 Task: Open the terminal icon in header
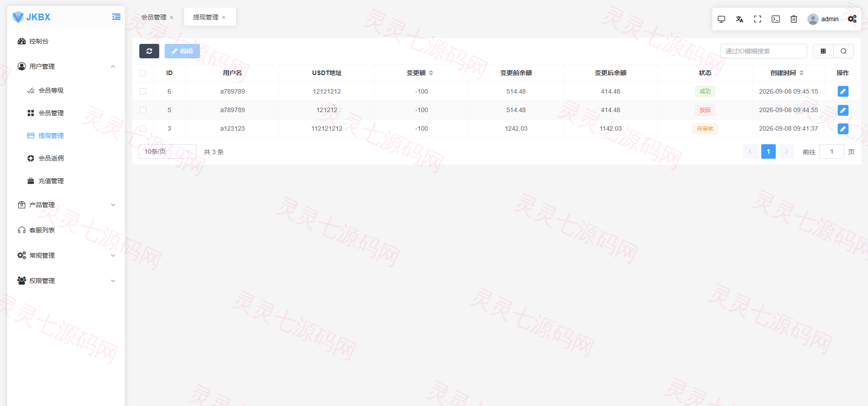pyautogui.click(x=776, y=19)
